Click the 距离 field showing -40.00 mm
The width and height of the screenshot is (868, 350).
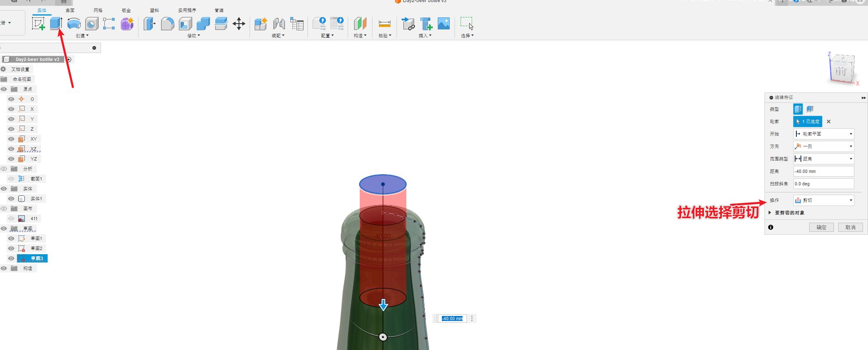(x=823, y=171)
